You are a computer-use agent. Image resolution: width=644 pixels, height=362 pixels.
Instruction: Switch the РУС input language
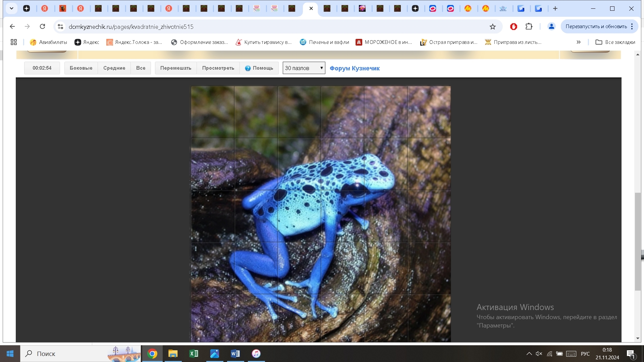click(585, 354)
